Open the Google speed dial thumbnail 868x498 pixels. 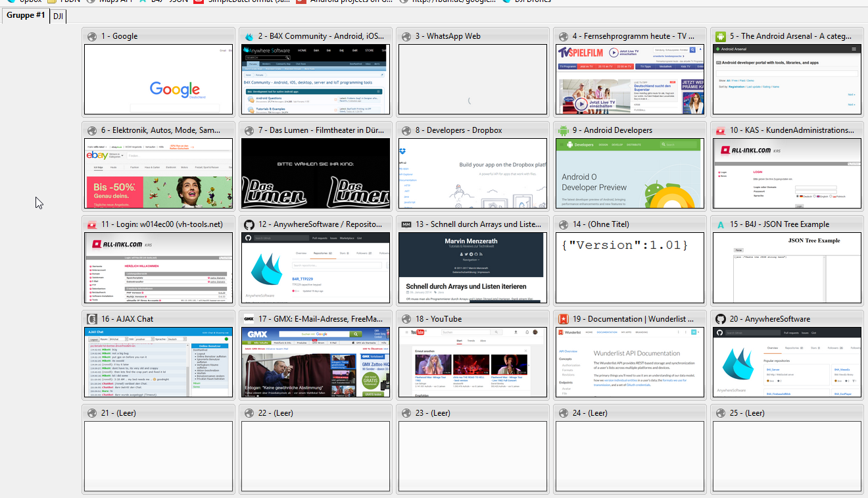(158, 80)
